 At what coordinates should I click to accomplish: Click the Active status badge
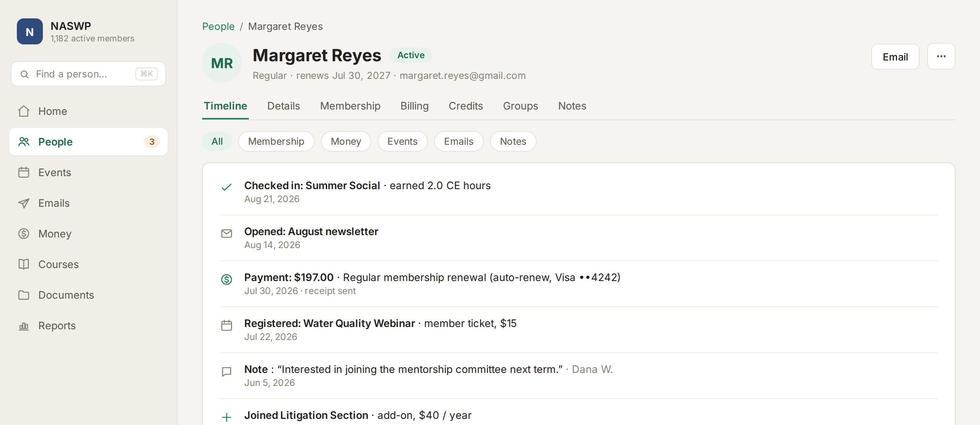[411, 55]
